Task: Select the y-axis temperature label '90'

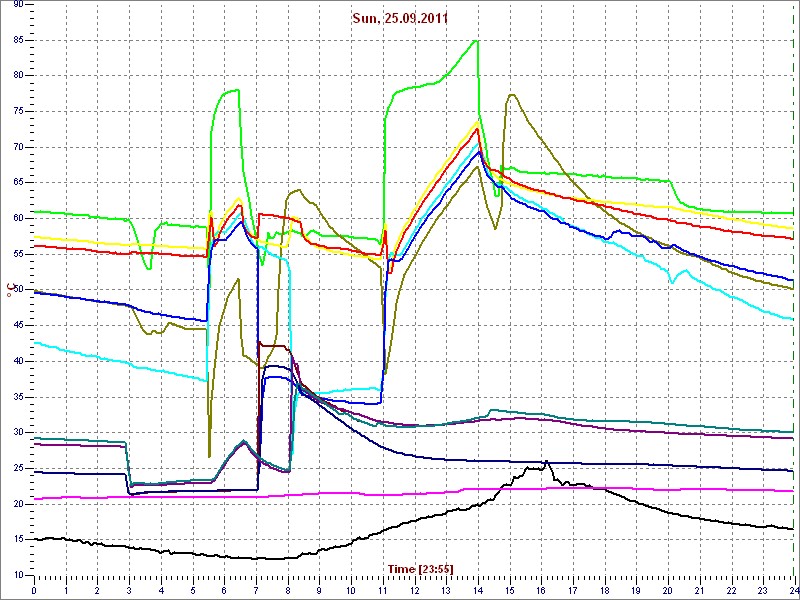Action: click(17, 5)
